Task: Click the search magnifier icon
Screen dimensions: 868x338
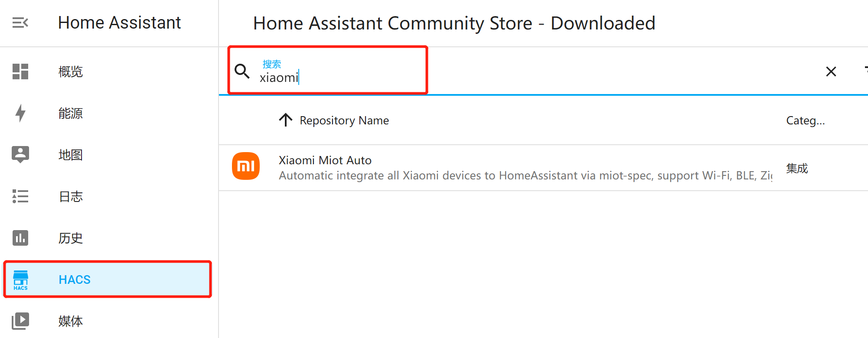Action: pos(242,71)
